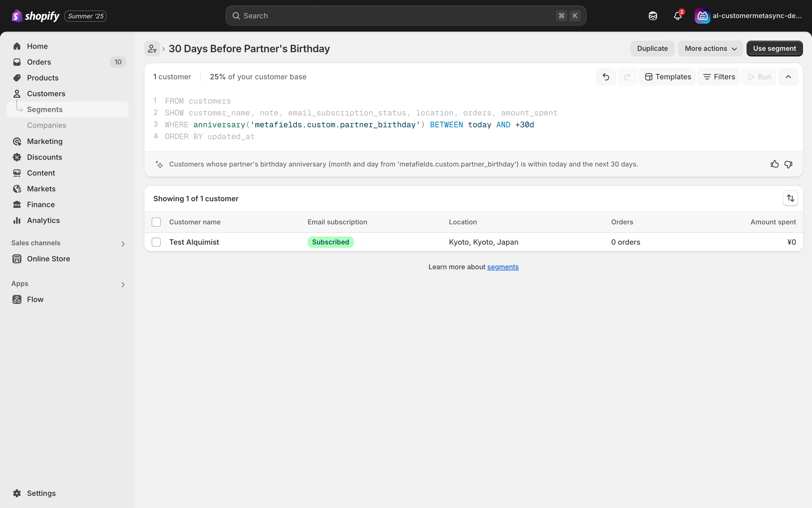Screen dimensions: 812x508
Task: Open the notifications bell
Action: [x=678, y=16]
